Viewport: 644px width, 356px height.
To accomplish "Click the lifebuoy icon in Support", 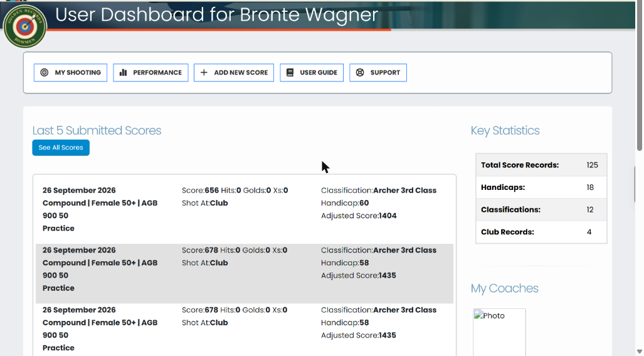I will click(x=360, y=73).
